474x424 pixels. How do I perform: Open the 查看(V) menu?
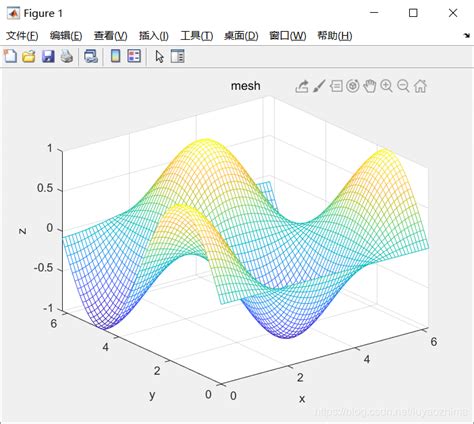(x=110, y=35)
